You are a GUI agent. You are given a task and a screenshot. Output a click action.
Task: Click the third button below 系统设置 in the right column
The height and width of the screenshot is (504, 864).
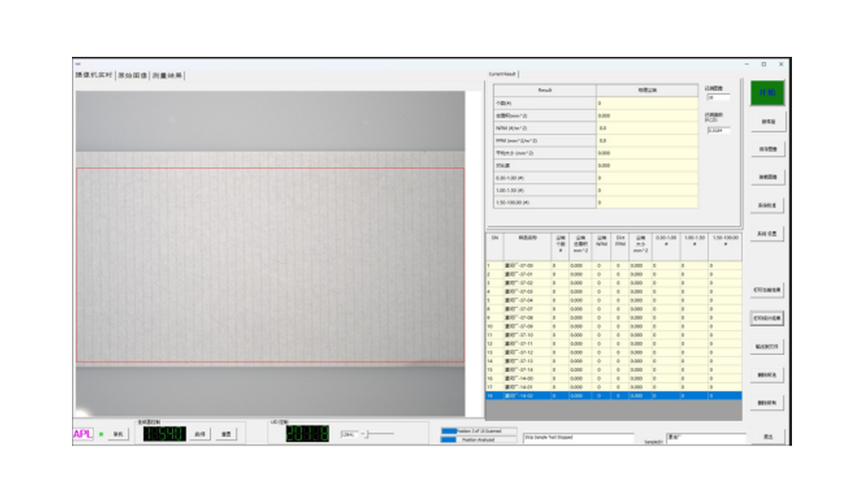(x=768, y=346)
